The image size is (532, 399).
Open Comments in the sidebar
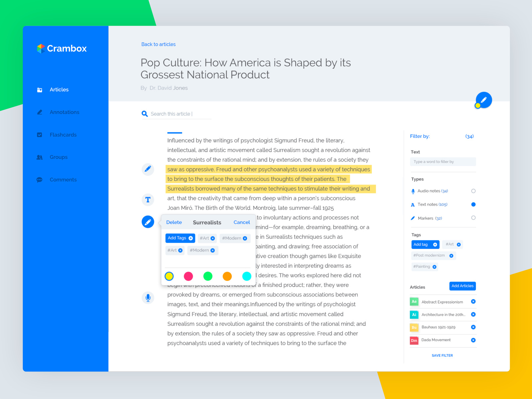[x=40, y=180]
